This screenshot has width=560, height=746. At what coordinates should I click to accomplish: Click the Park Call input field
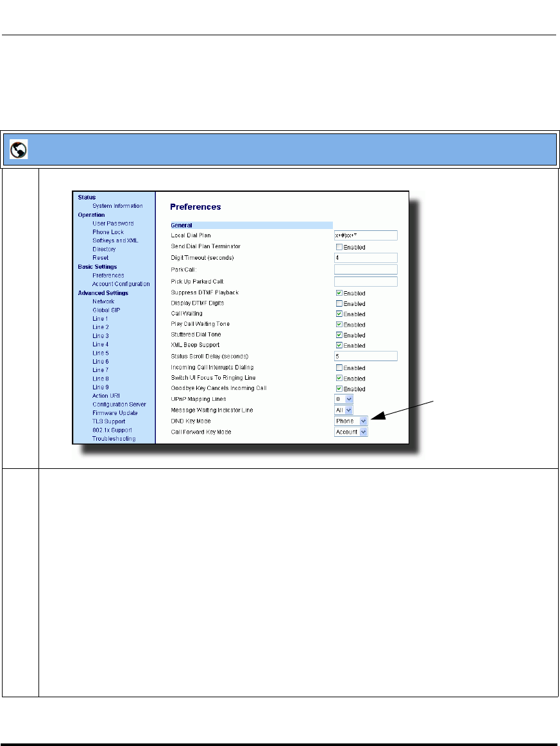pyautogui.click(x=366, y=270)
